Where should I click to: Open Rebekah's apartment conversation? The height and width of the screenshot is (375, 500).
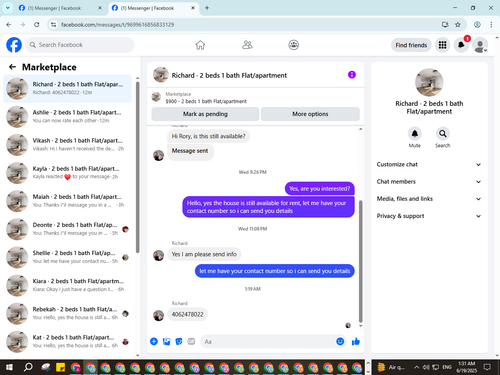[x=67, y=313]
